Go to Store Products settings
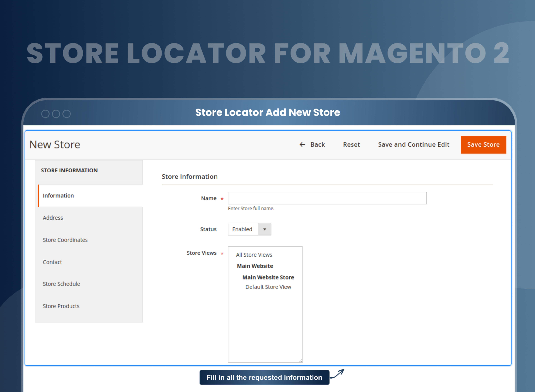The image size is (535, 392). tap(61, 306)
